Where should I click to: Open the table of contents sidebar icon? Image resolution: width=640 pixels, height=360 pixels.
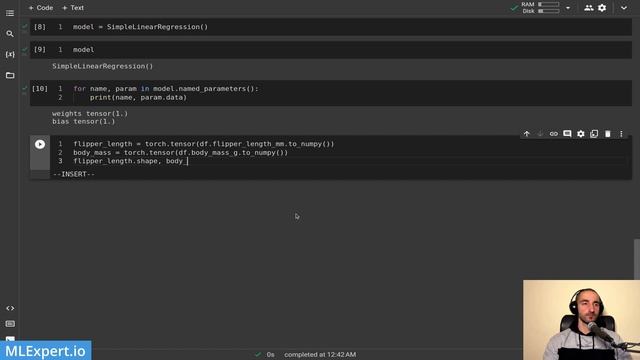tap(10, 13)
